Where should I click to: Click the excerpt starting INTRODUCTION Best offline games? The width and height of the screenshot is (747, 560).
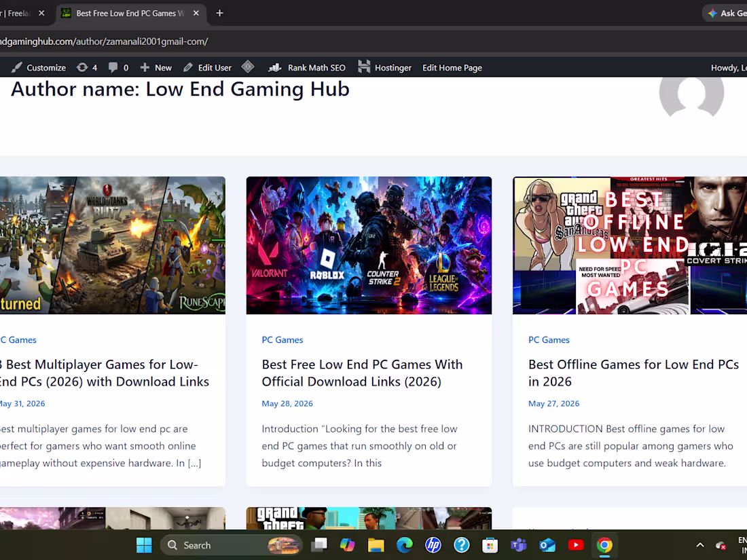(631, 446)
